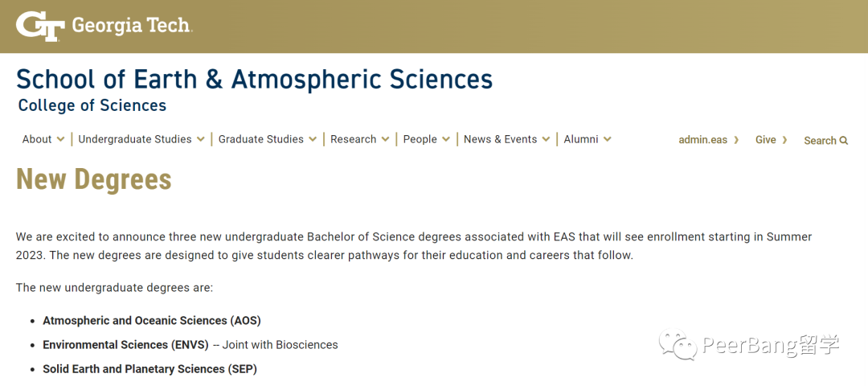
Task: Expand the Alumni dropdown chevron
Action: [x=608, y=140]
